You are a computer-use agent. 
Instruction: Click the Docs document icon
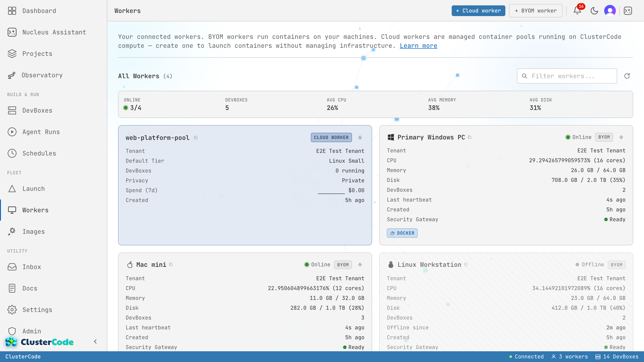pos(12,288)
